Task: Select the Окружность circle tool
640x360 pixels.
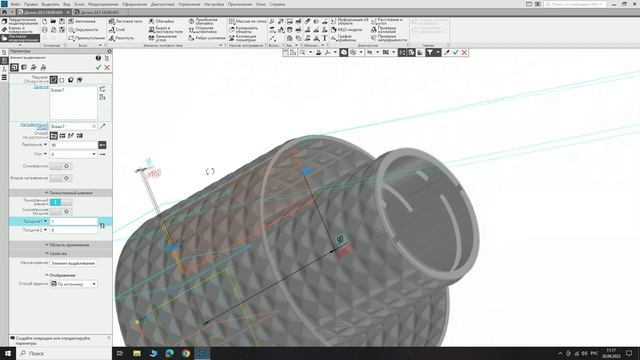Action: coord(83,30)
